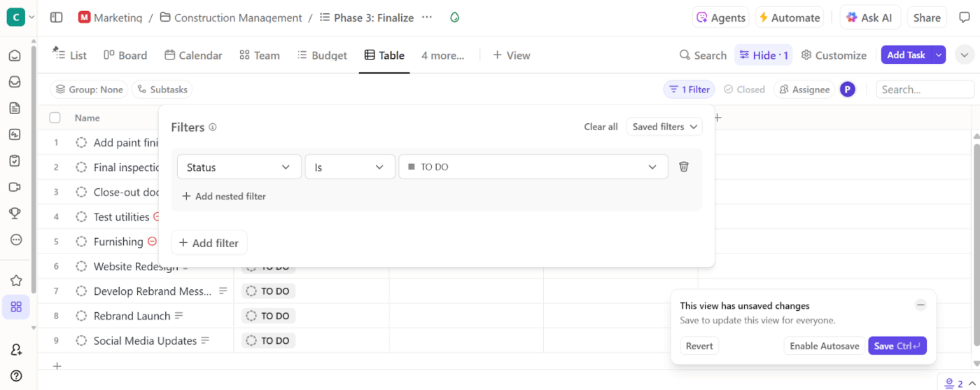Open Favorites star icon in sidebar
Viewport: 980px width, 390px height.
15,280
